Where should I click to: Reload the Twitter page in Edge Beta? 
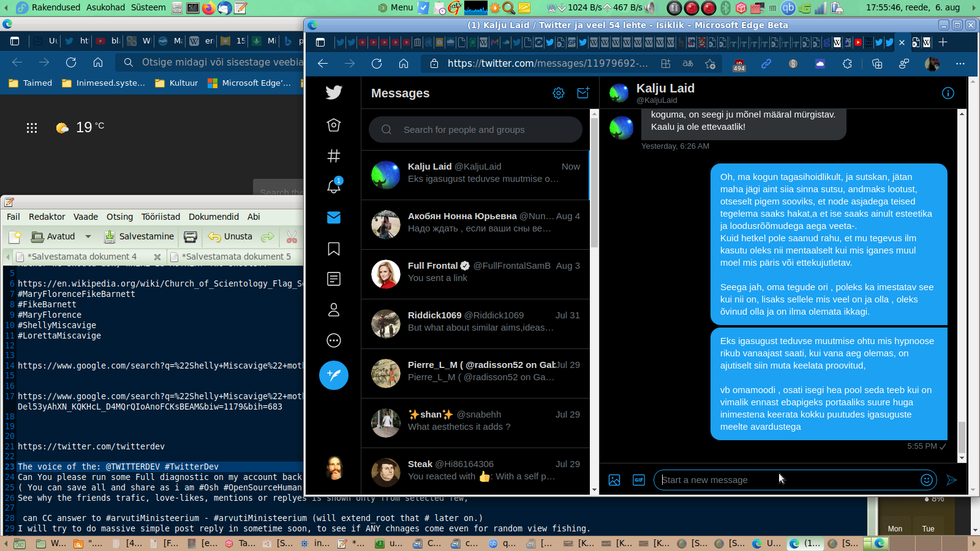[x=377, y=64]
